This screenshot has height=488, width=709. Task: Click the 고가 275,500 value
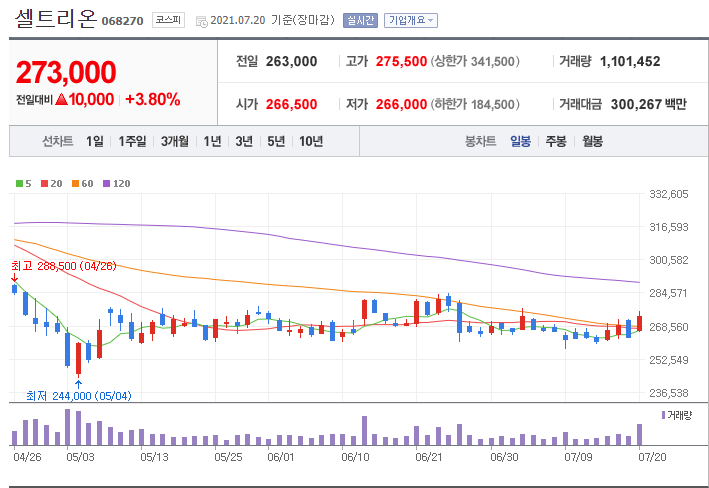click(x=401, y=62)
